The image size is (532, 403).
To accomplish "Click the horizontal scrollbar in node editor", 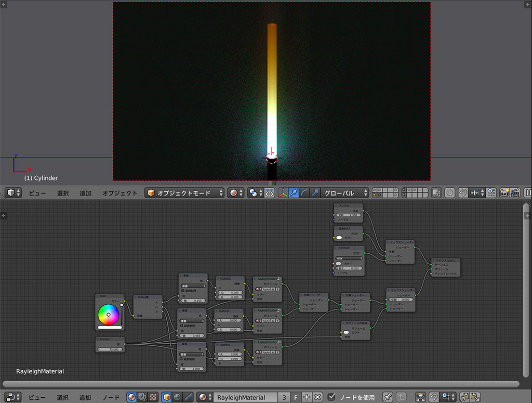I will click(x=261, y=384).
